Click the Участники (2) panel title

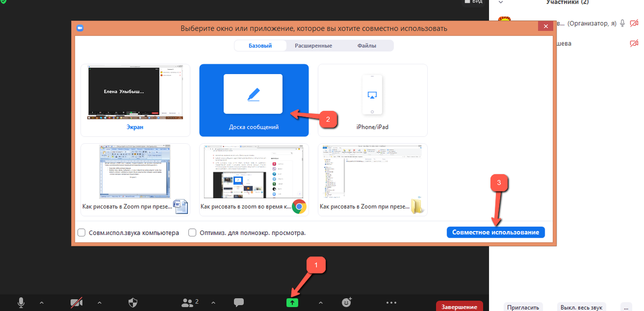pos(567,3)
